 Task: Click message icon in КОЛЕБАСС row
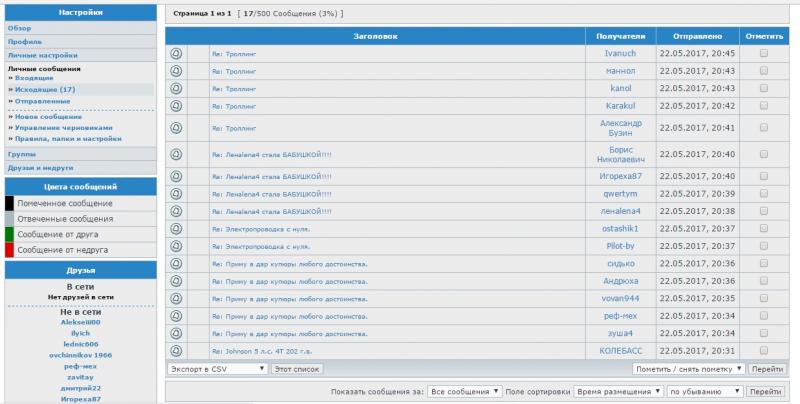tap(176, 351)
